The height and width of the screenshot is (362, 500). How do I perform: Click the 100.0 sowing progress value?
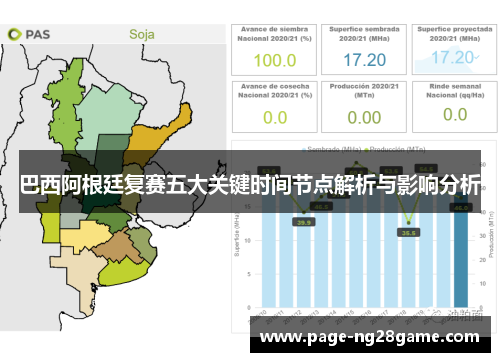point(275,61)
